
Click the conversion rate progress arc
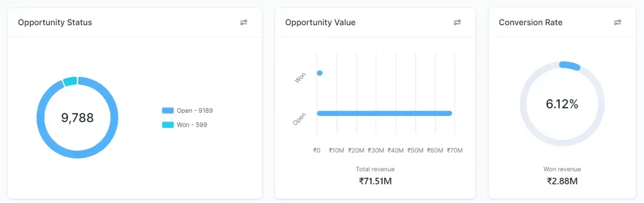point(570,66)
